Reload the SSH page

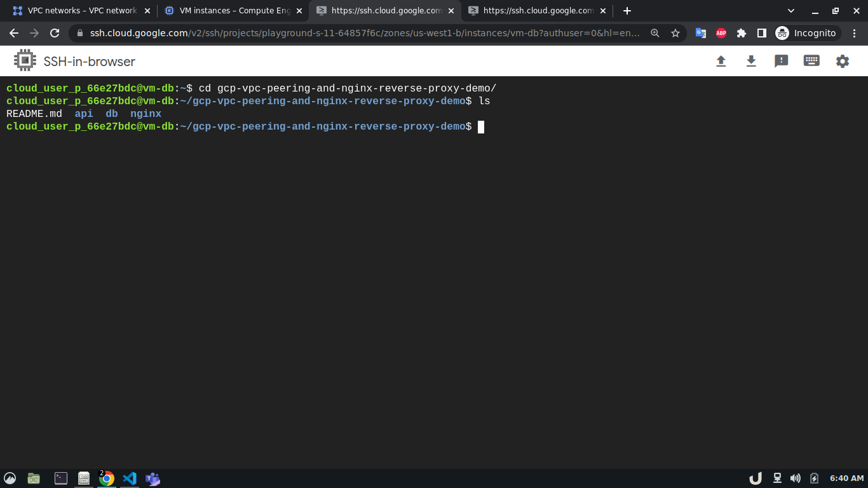55,33
